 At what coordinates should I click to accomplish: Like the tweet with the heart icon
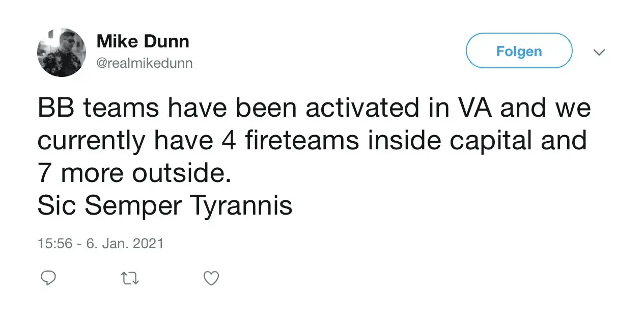tap(211, 278)
